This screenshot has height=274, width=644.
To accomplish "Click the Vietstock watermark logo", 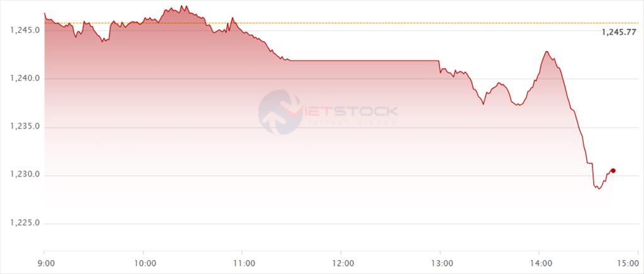I will (328, 112).
